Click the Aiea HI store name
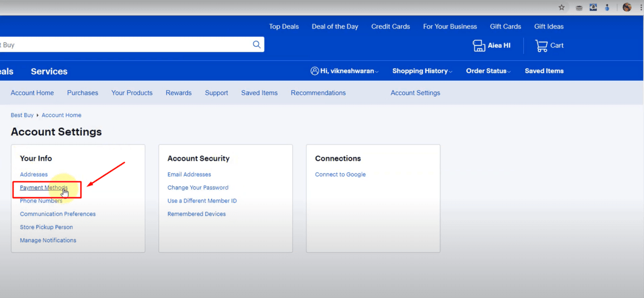The image size is (644, 298). click(x=499, y=45)
